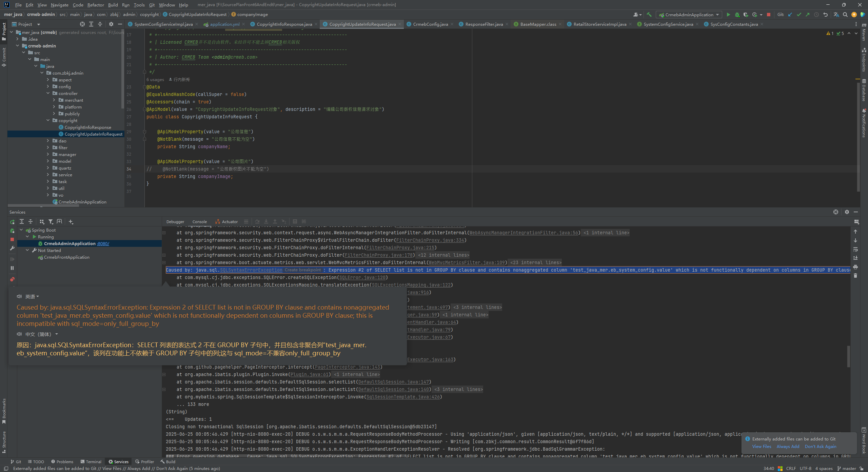This screenshot has height=472, width=868.
Task: Toggle Structure tool window stripe button
Action: click(x=4, y=442)
